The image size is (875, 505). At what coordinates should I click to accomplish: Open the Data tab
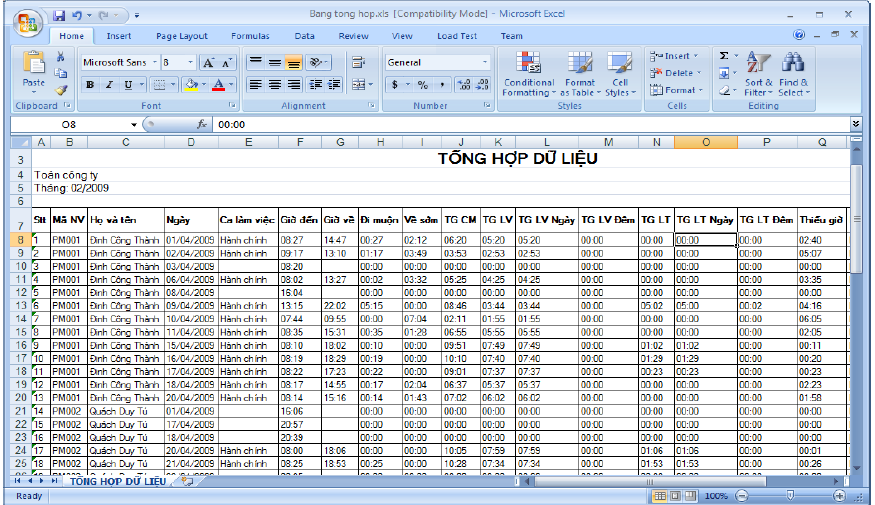(x=304, y=36)
